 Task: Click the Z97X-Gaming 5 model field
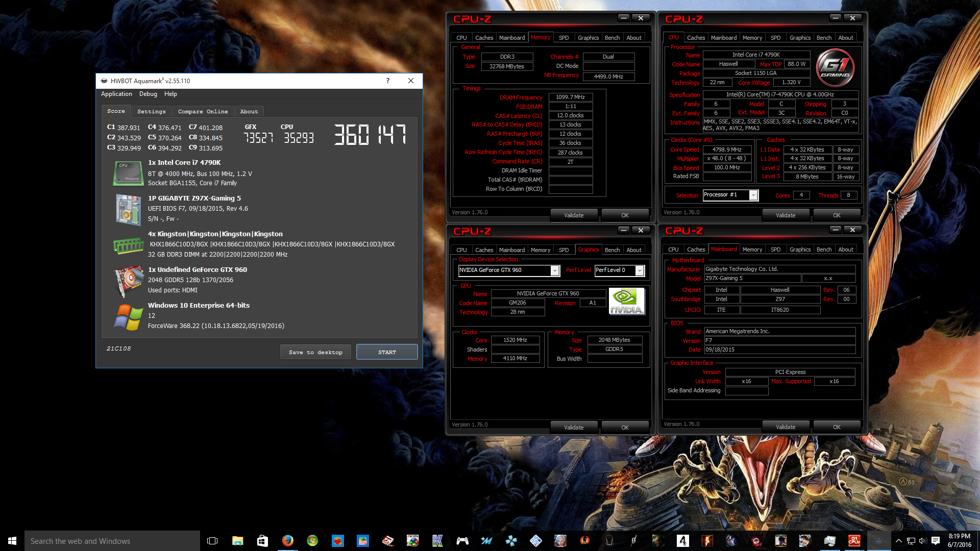(752, 279)
